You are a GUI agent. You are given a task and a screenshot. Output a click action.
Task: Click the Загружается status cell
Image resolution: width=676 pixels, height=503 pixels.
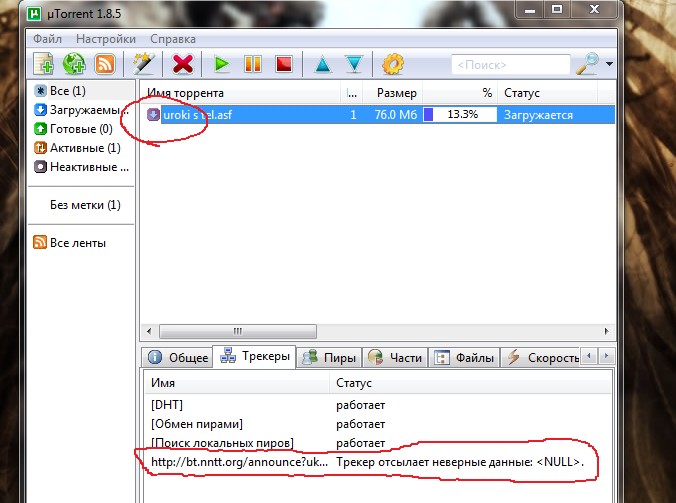pos(538,115)
